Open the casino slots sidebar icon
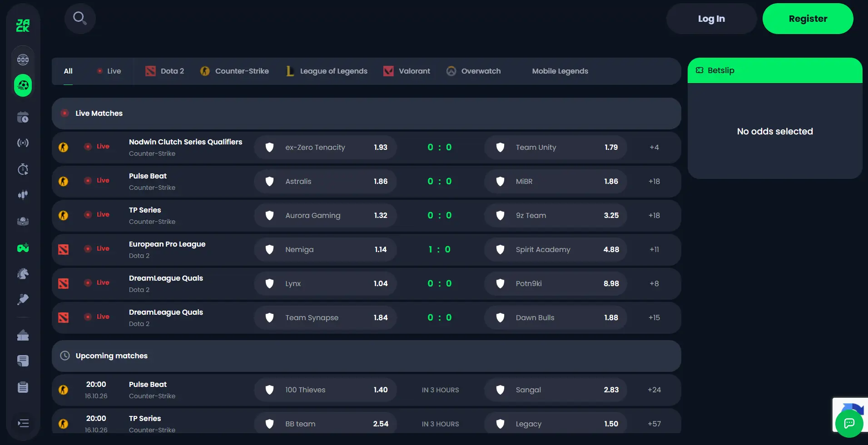 point(23,59)
